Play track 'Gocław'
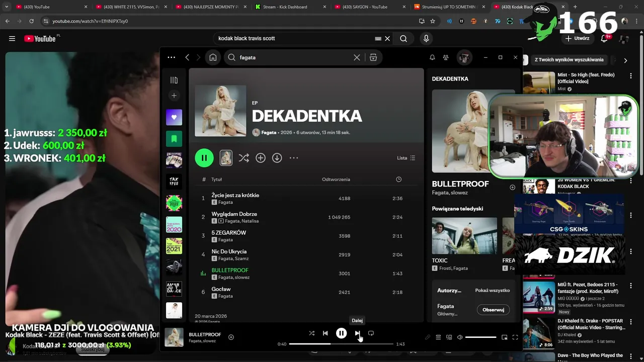Viewport: 644px width, 362px height. point(306,292)
